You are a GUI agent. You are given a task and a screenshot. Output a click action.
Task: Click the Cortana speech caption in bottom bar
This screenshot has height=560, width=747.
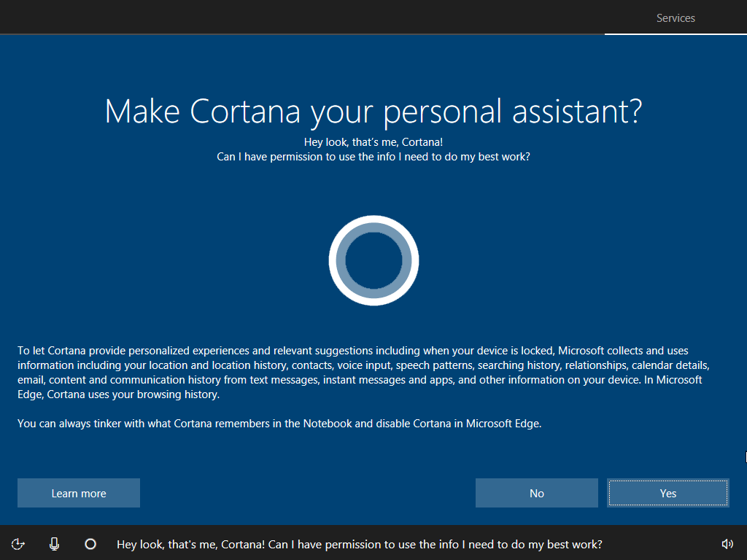coord(359,544)
